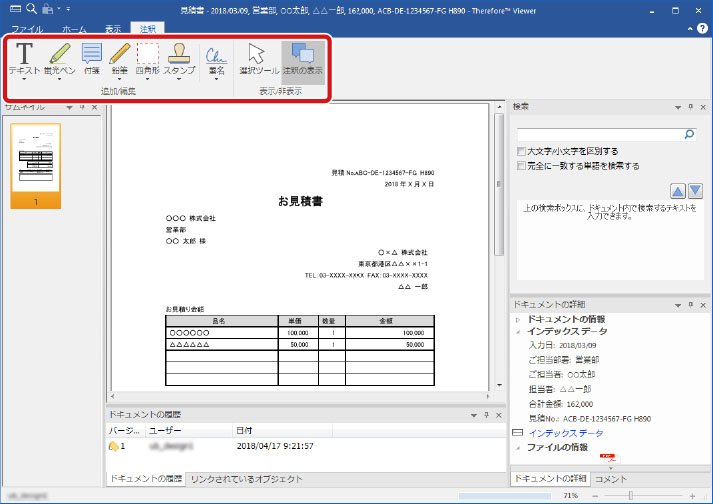Image resolution: width=713 pixels, height=504 pixels.
Task: Check 完全に一致する単語を検索する option
Action: point(522,166)
